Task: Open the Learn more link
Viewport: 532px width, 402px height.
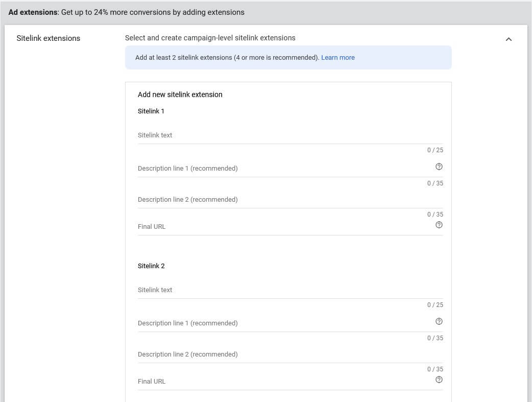Action: pyautogui.click(x=337, y=58)
